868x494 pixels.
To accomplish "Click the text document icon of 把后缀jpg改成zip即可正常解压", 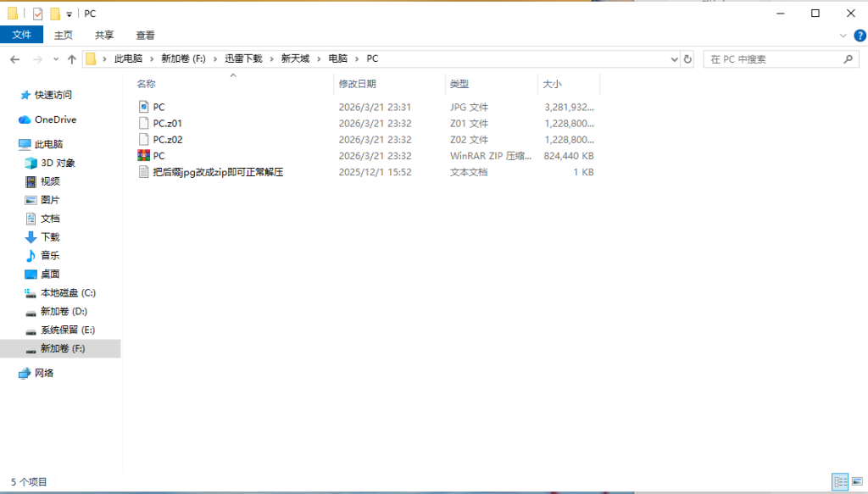I will [x=144, y=172].
